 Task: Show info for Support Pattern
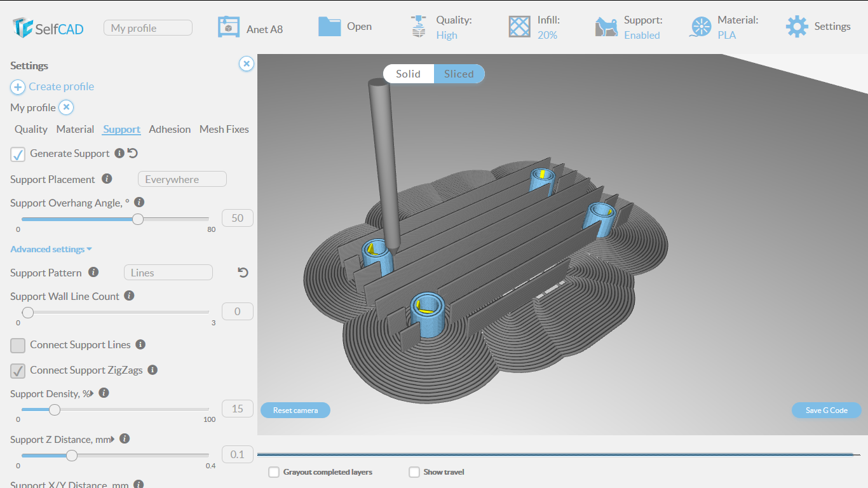(93, 272)
